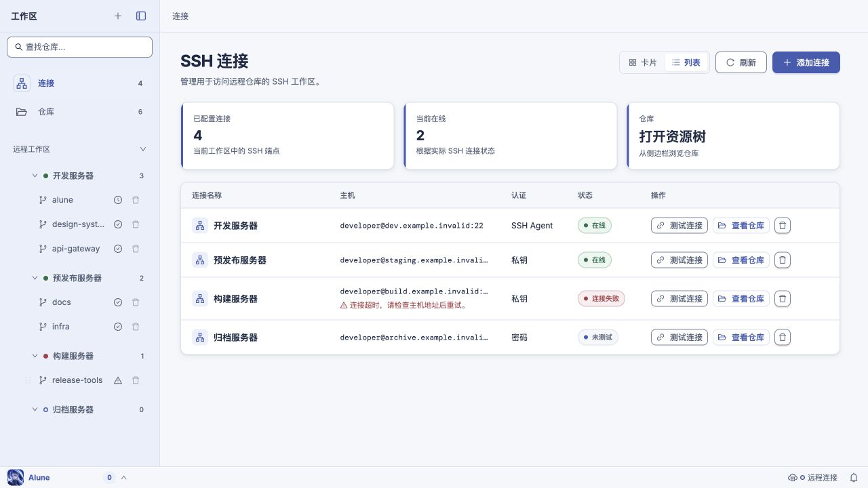Switch to 列表 list view
Image resolution: width=868 pixels, height=488 pixels.
point(686,62)
